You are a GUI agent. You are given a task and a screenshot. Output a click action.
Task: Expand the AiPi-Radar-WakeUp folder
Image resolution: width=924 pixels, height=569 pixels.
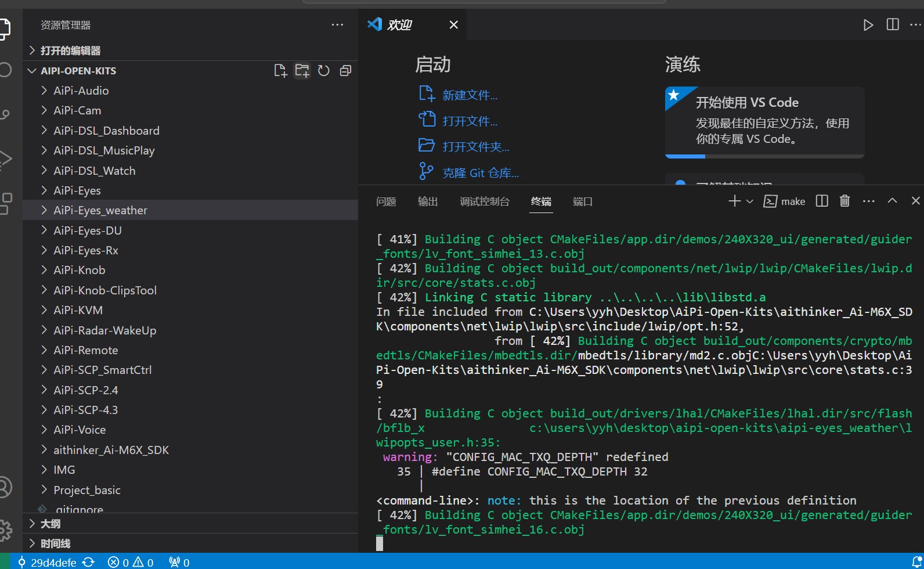(x=190, y=330)
